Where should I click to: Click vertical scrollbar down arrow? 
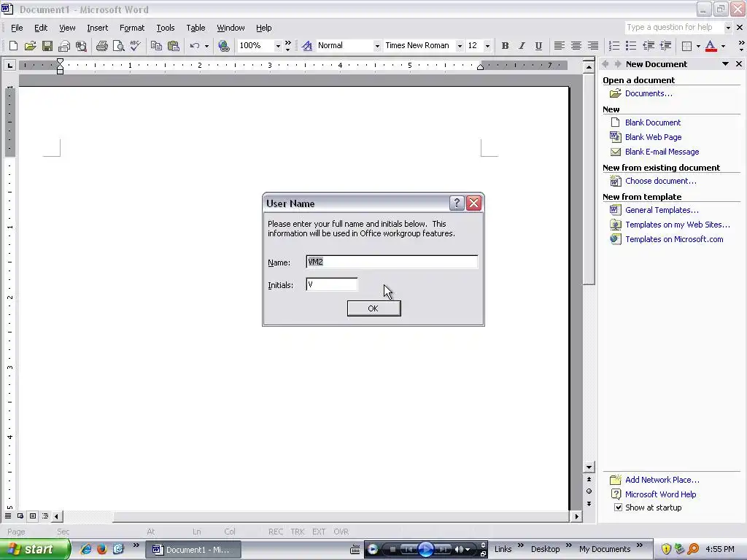[x=589, y=467]
